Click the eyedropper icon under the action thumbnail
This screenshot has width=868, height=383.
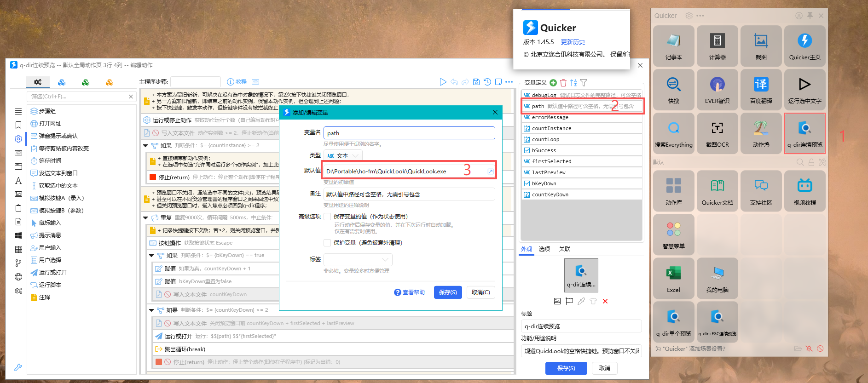point(581,301)
